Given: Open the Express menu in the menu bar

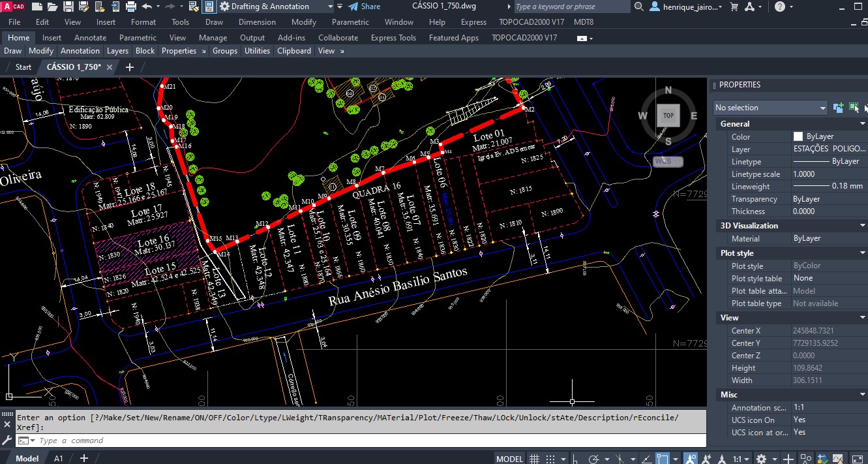Looking at the screenshot, I should tap(473, 22).
